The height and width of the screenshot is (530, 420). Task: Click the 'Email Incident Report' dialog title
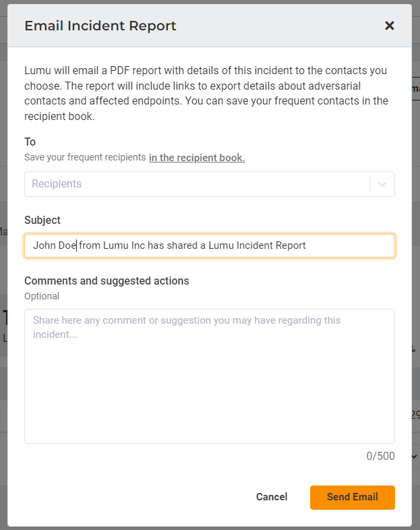tap(100, 26)
